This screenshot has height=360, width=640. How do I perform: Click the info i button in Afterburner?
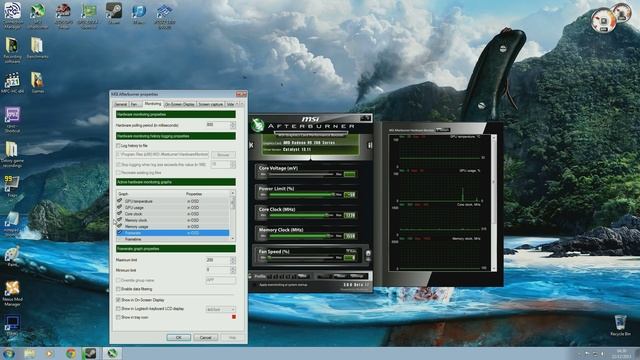coord(370,145)
